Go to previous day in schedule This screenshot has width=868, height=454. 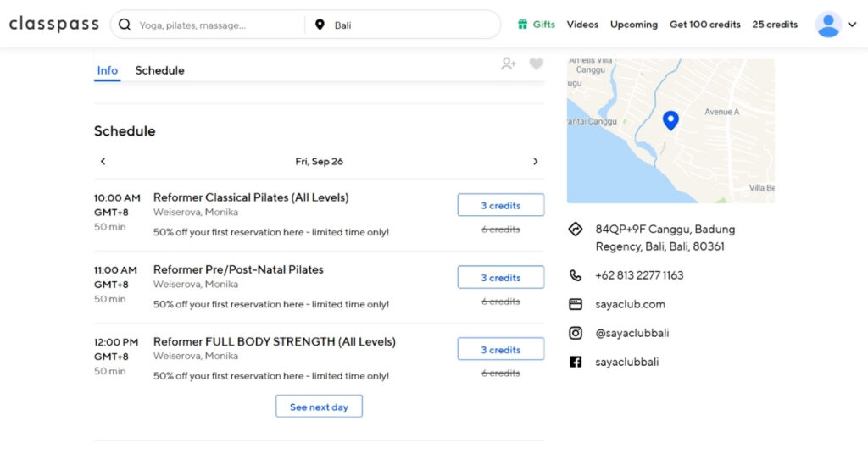click(103, 162)
